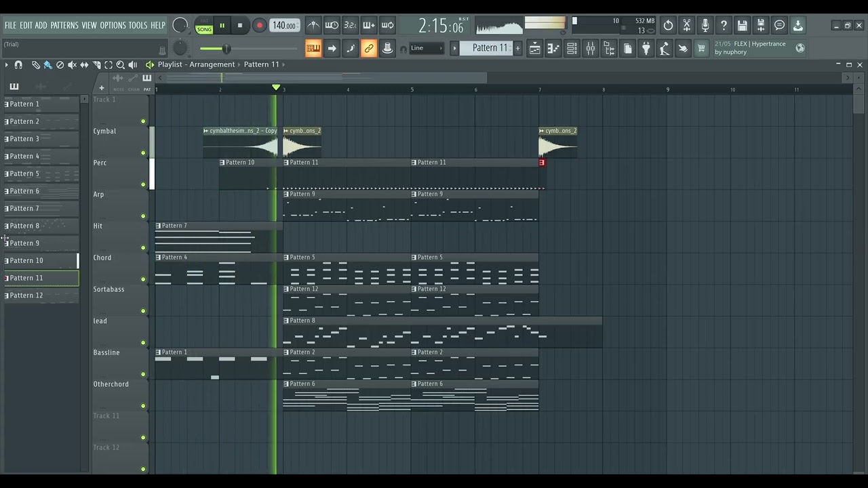868x488 pixels.
Task: Select the Slice tool in Playlist
Action: [x=96, y=65]
